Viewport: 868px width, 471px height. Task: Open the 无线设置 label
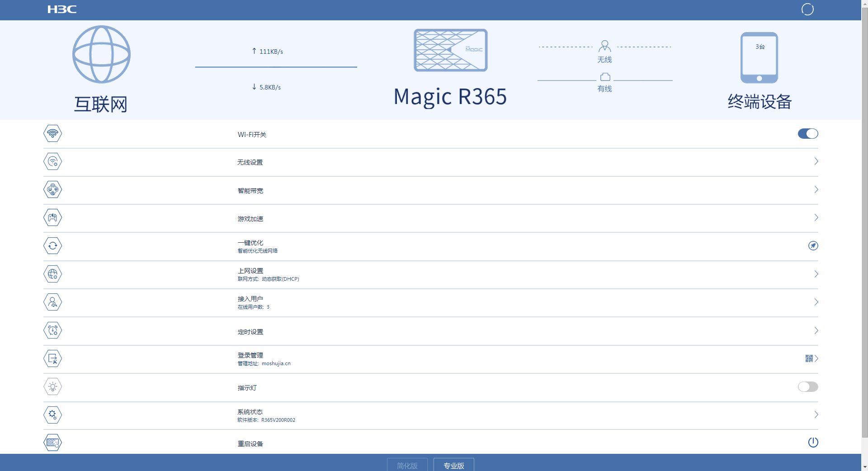pyautogui.click(x=250, y=162)
